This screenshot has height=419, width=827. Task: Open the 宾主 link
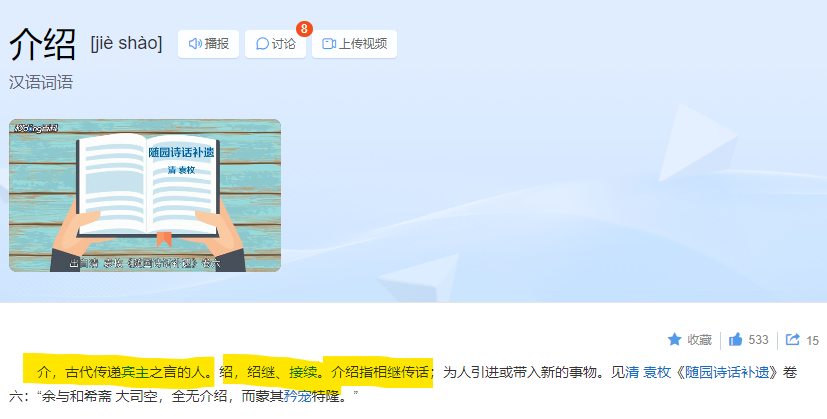[135, 373]
